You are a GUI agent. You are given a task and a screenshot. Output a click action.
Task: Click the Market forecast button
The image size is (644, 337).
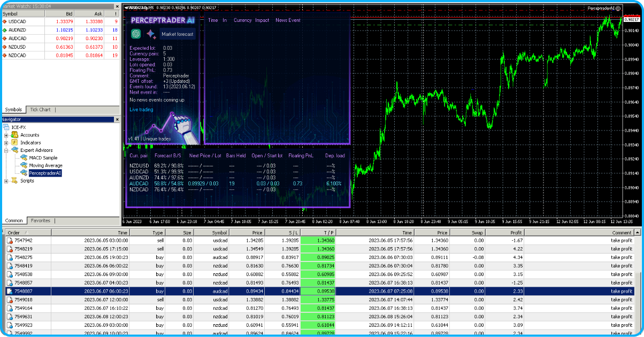[179, 34]
